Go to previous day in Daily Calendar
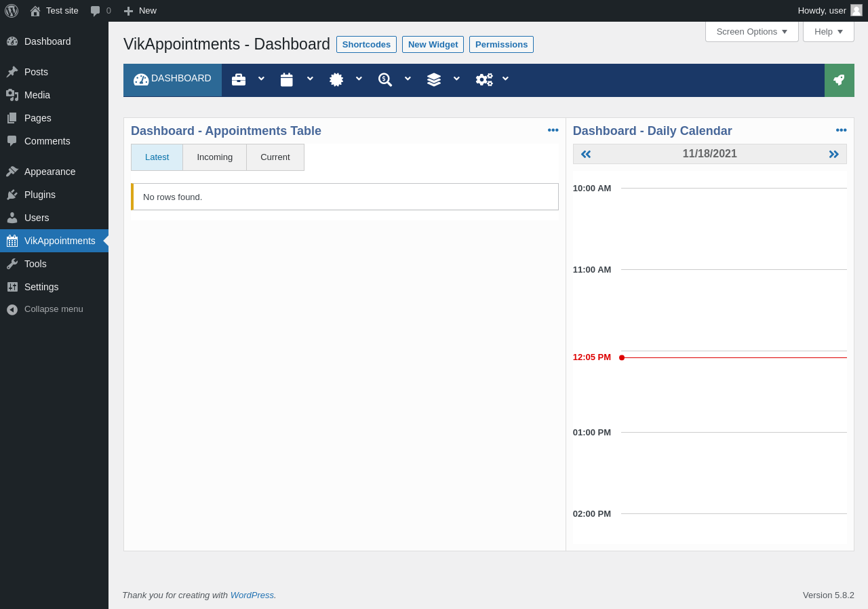The height and width of the screenshot is (609, 868). coord(586,154)
